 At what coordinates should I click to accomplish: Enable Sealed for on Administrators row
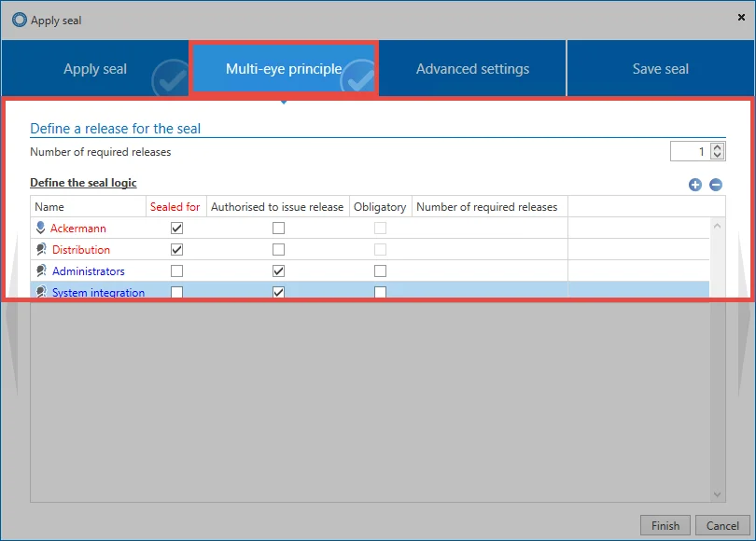click(177, 270)
